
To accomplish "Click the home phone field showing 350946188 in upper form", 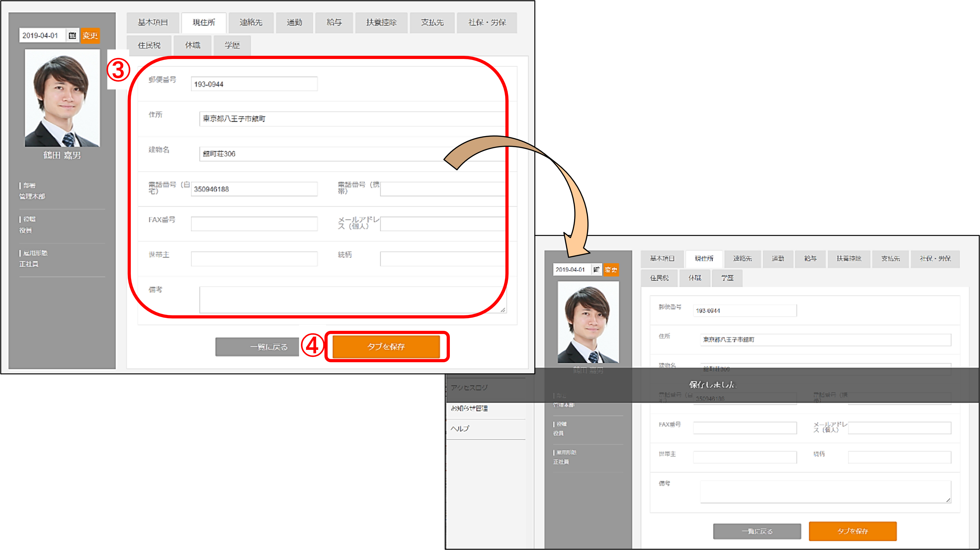I will (x=254, y=189).
